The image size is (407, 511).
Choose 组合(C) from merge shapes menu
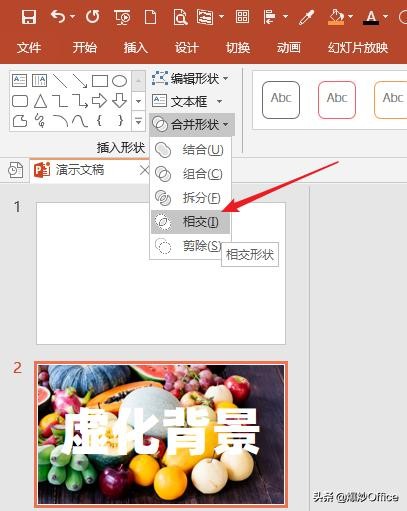(190, 174)
